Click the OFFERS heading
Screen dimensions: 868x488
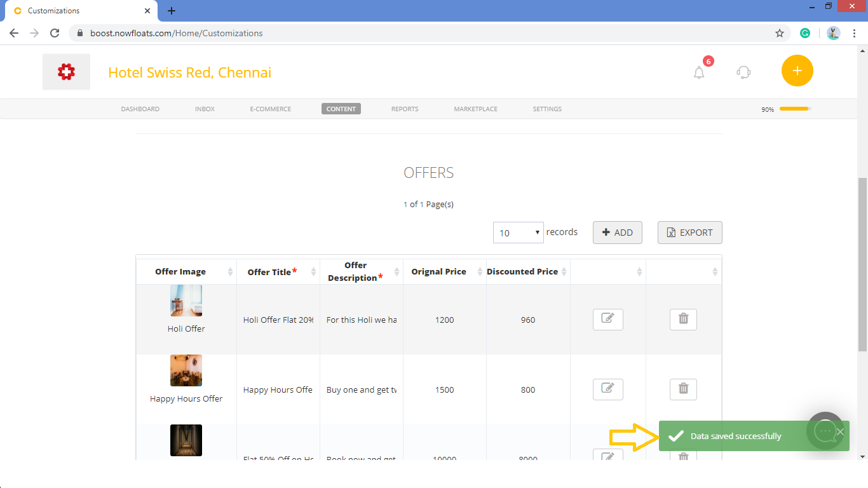[429, 173]
